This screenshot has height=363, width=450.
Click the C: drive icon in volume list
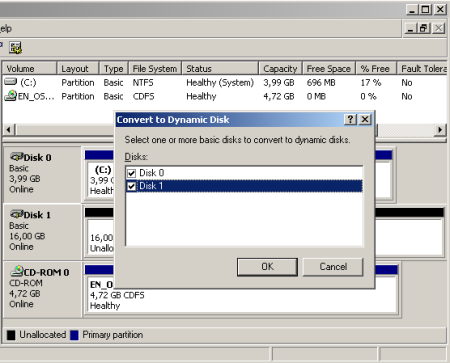click(10, 82)
